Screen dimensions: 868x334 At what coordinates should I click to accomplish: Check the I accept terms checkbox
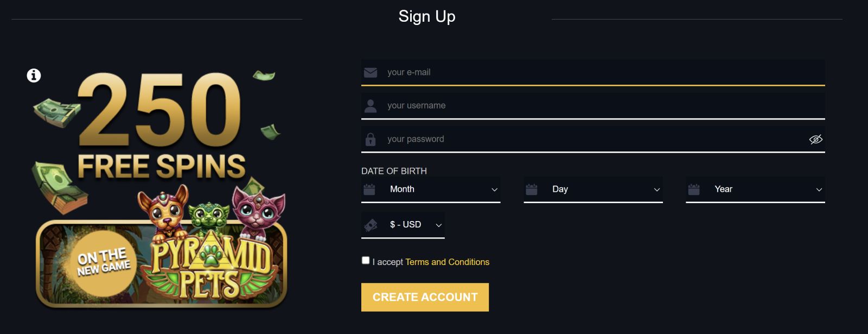tap(366, 261)
